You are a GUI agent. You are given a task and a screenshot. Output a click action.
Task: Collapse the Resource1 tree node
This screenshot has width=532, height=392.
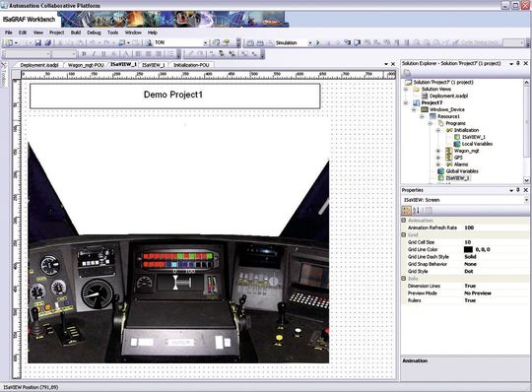pyautogui.click(x=422, y=116)
